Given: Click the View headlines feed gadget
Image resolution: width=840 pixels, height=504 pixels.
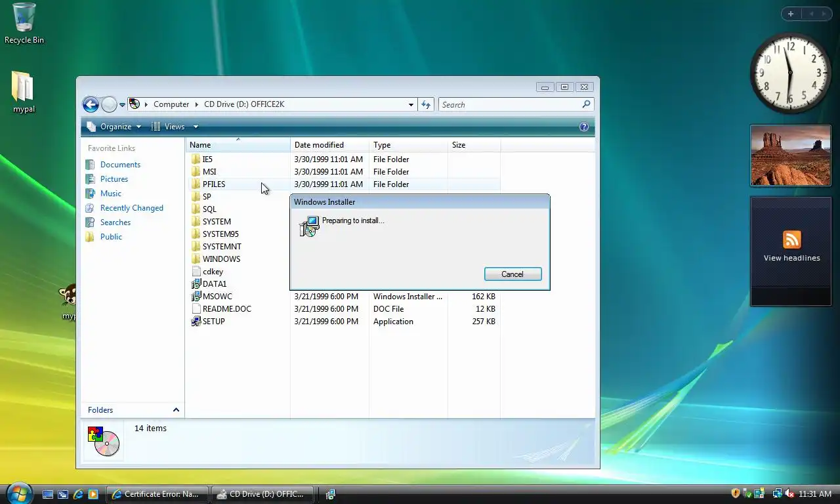Looking at the screenshot, I should click(x=791, y=251).
